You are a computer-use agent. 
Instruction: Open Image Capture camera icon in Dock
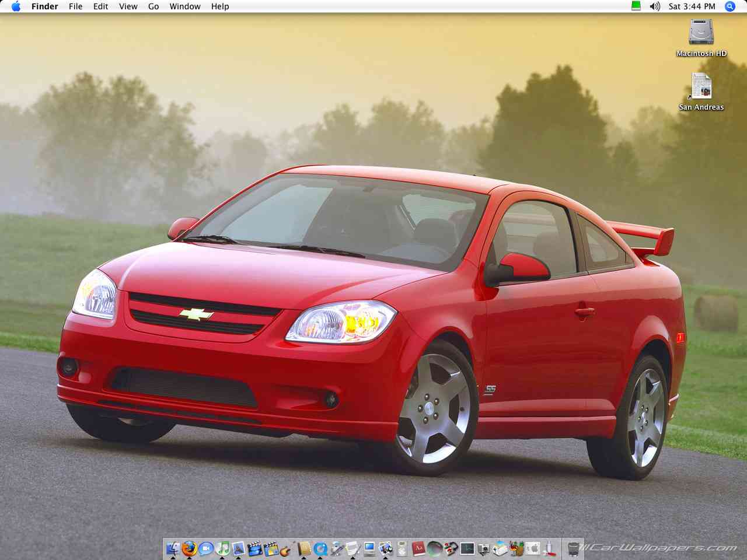[x=483, y=548]
